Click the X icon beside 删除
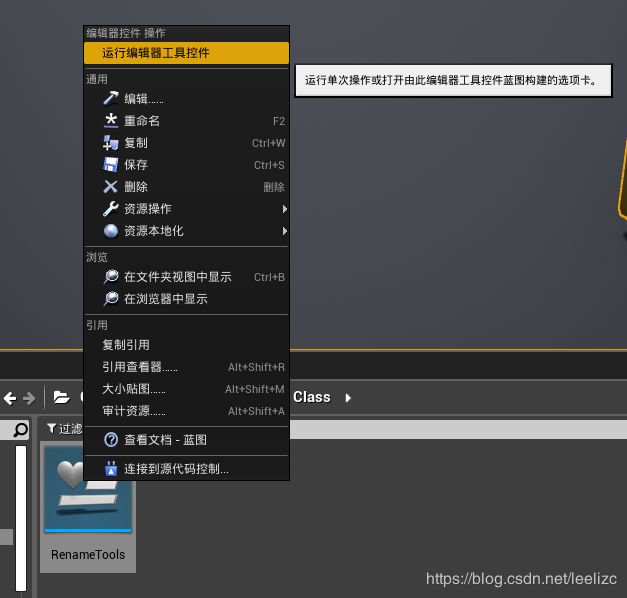627x598 pixels. pyautogui.click(x=111, y=186)
